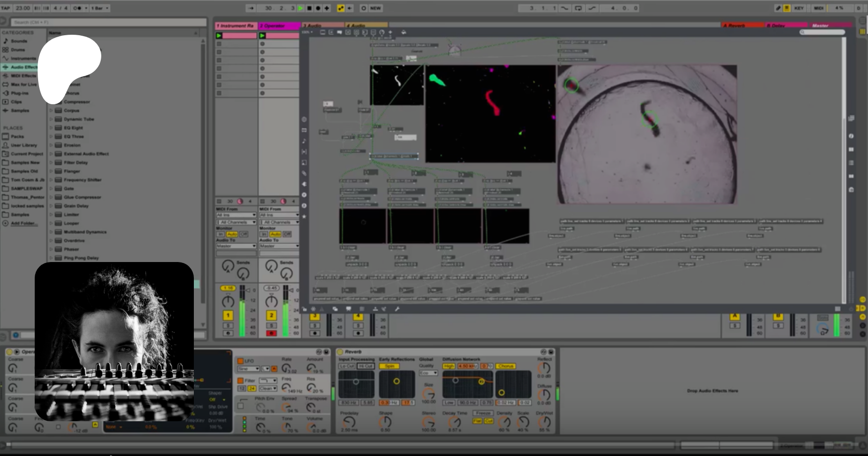868x456 pixels.
Task: Click the Arrangement Record button
Action: [x=318, y=8]
